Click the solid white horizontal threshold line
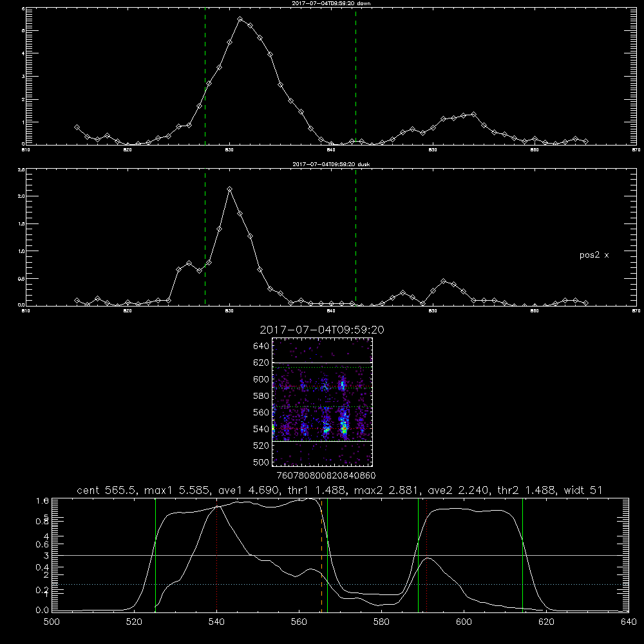Viewport: 644px width, 644px height. click(340, 555)
